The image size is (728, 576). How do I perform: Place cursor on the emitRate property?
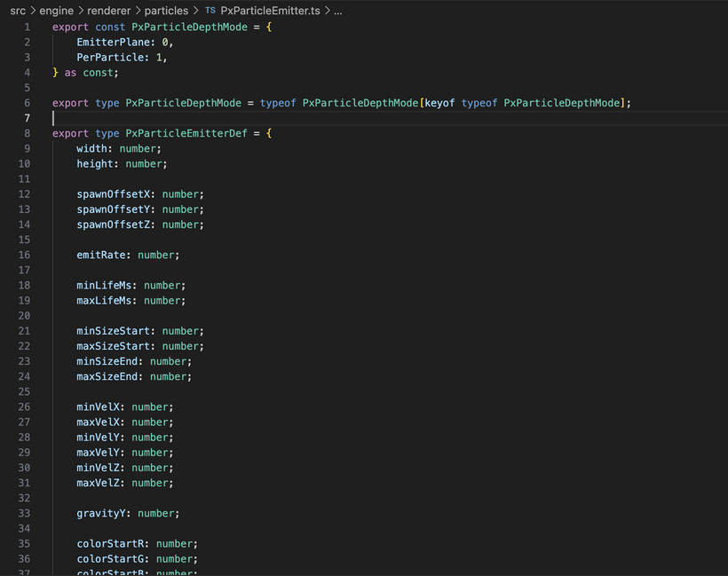(x=104, y=255)
